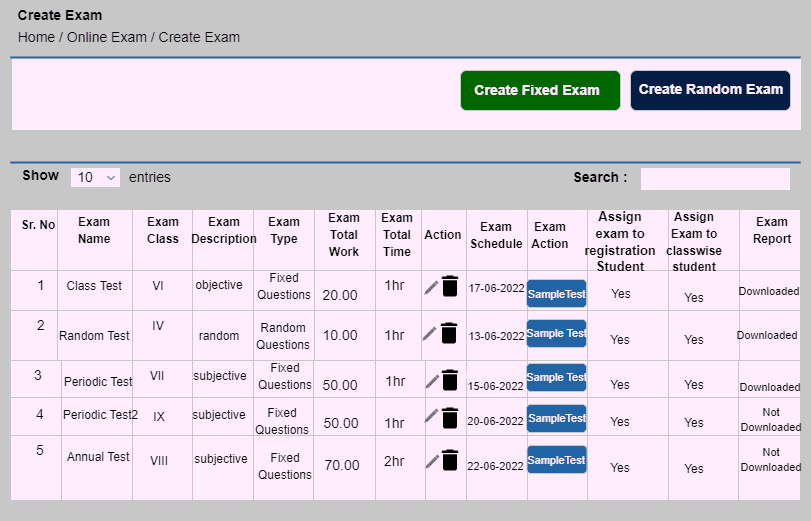This screenshot has height=521, width=811.
Task: Delete the class VII Periodic Test trash icon
Action: coord(450,380)
